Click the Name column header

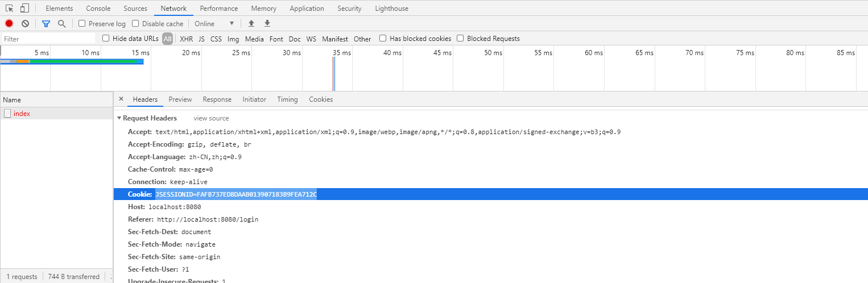[x=56, y=99]
